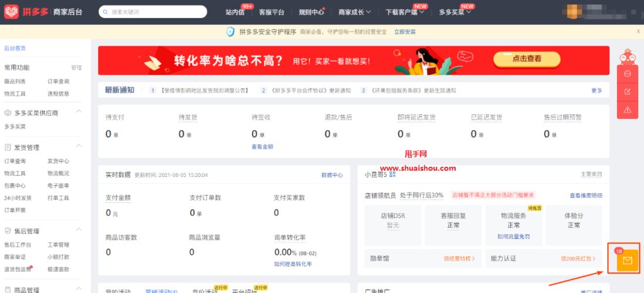Open 电子面单 in sidebar
The image size is (644, 293).
point(58,186)
